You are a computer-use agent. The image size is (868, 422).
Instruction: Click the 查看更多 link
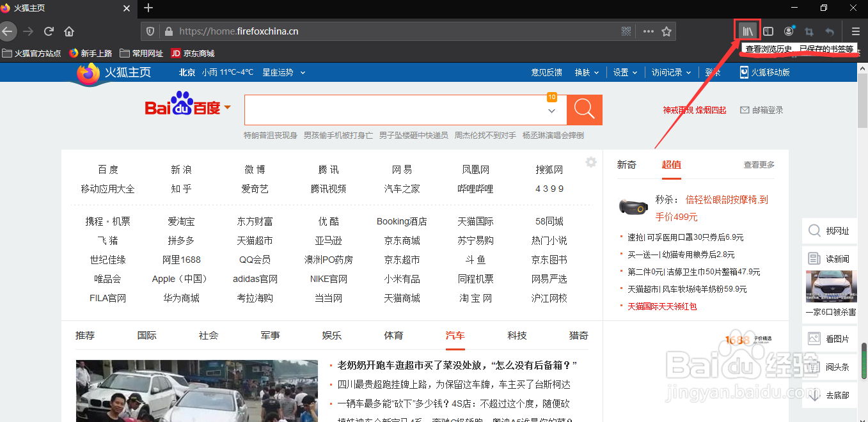point(759,164)
